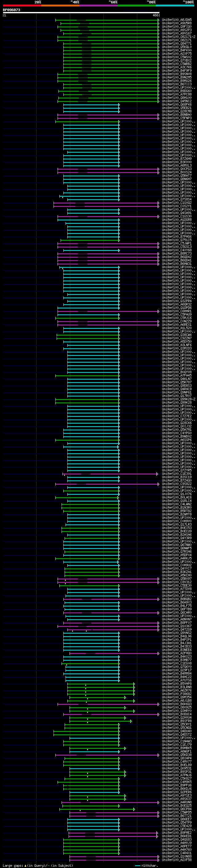Screen dimensions: 197x868
Task: Click purple alignment bar for UniRef100_C1E391
Action: (x=111, y=474)
